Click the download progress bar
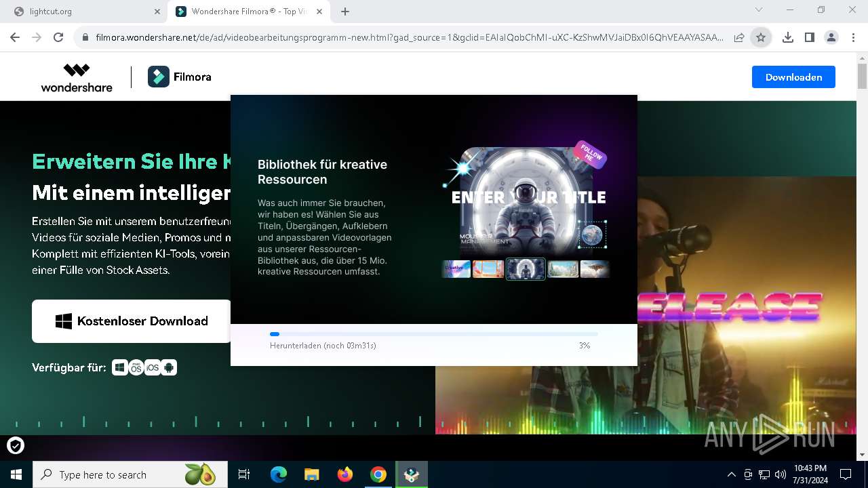868x488 pixels. [x=434, y=334]
